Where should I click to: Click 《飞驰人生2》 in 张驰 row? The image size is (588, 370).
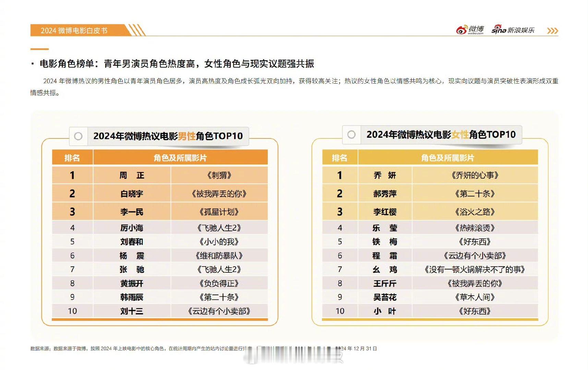pos(219,270)
